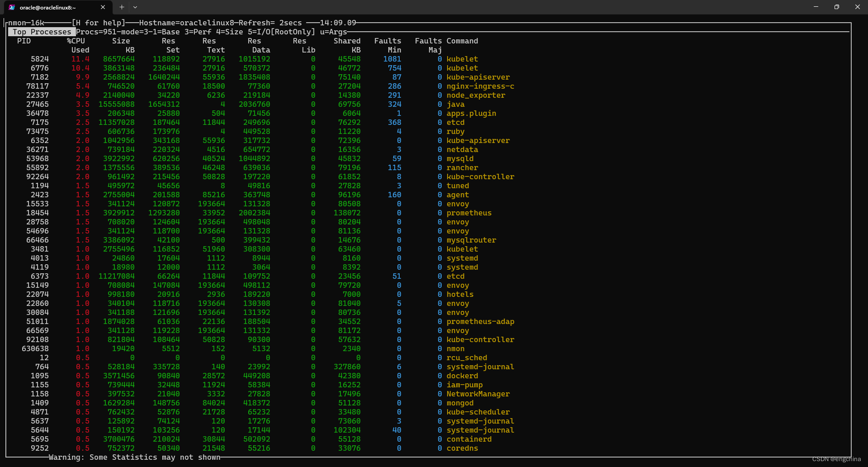Click the agent command
Screen dimensions: 868x467
[458, 195]
